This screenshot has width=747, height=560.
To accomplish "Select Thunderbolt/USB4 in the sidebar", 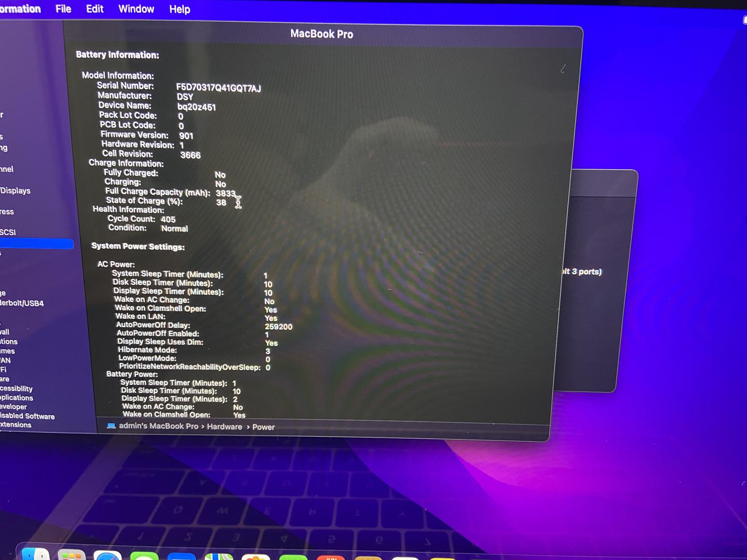I will (x=22, y=303).
